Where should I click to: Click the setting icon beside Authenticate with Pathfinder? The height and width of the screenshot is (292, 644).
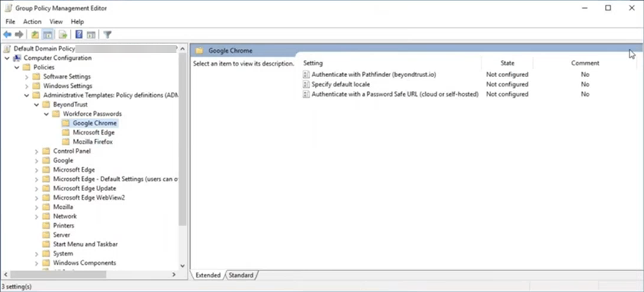(x=305, y=75)
